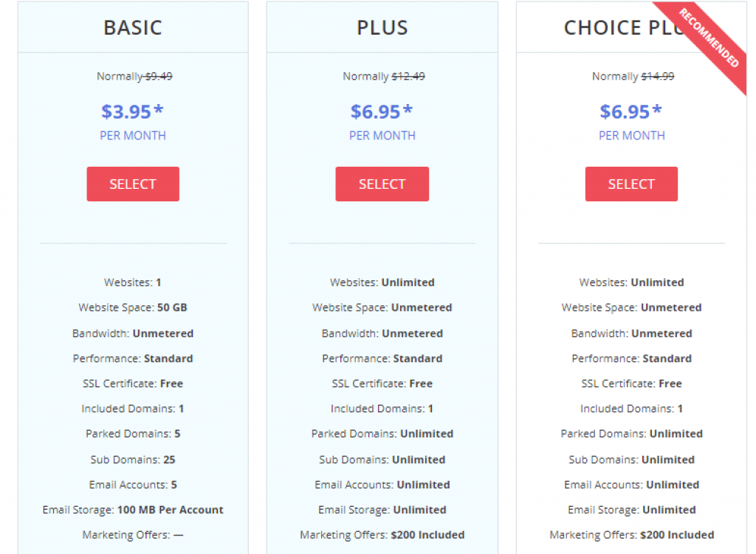
Task: Click Basic Email Storage 100 MB Per Account
Action: click(x=133, y=510)
